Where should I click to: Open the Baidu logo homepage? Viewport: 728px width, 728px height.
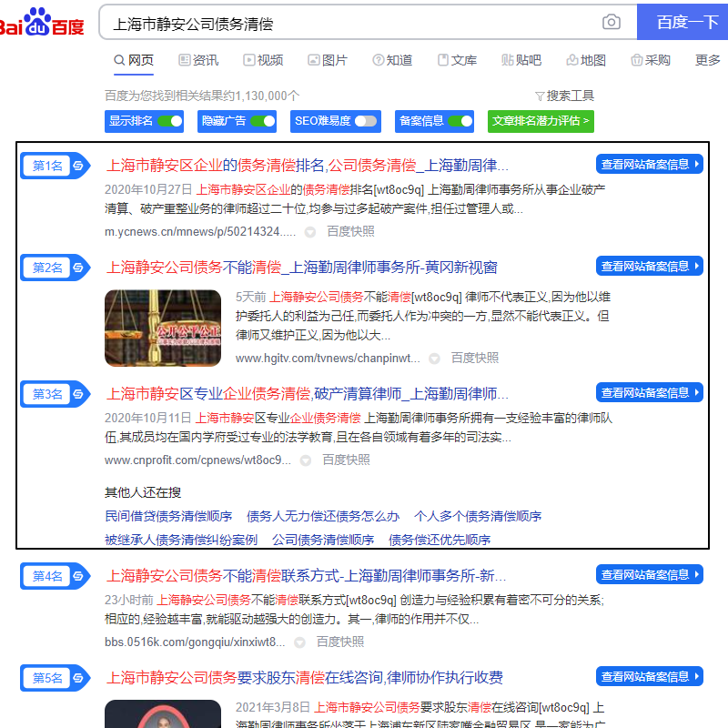42,22
